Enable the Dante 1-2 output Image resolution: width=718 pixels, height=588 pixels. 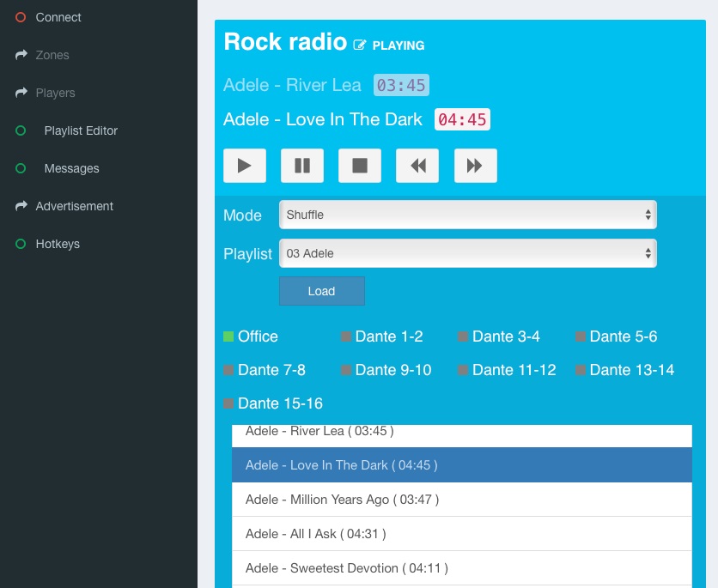(346, 336)
